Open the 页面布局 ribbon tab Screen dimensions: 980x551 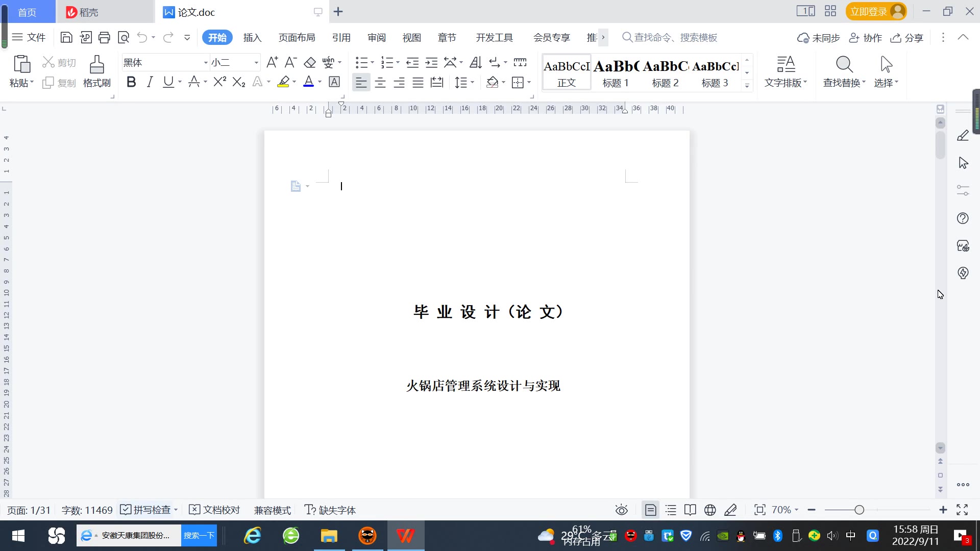[x=297, y=38]
